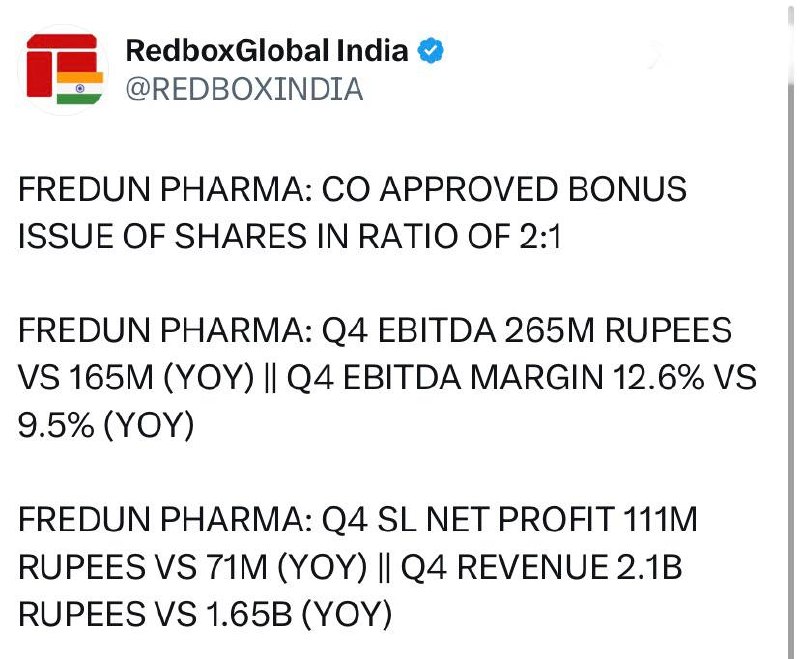Click the 1.65B (YOY) text line
Viewport: 800px width, 659px height.
point(299,614)
